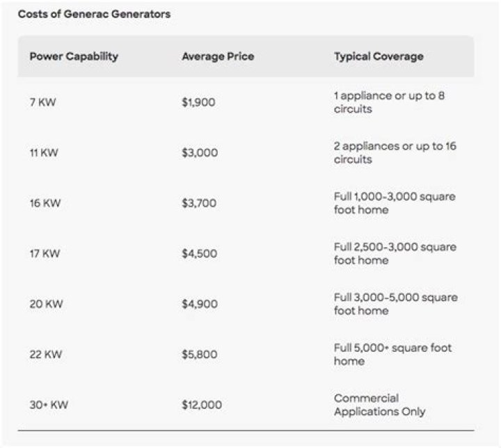Image resolution: width=501 pixels, height=448 pixels.
Task: Click "1 appliance or up to 8 circuits"
Action: click(389, 102)
